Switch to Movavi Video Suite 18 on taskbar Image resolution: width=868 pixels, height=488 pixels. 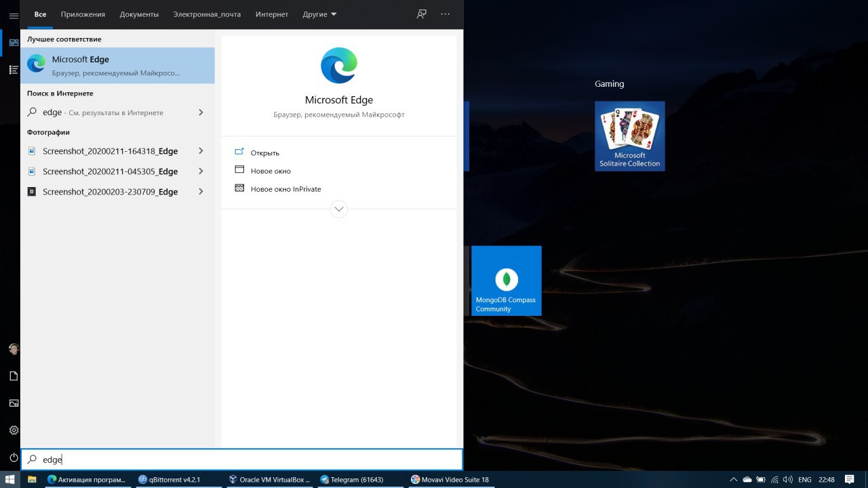click(x=452, y=479)
